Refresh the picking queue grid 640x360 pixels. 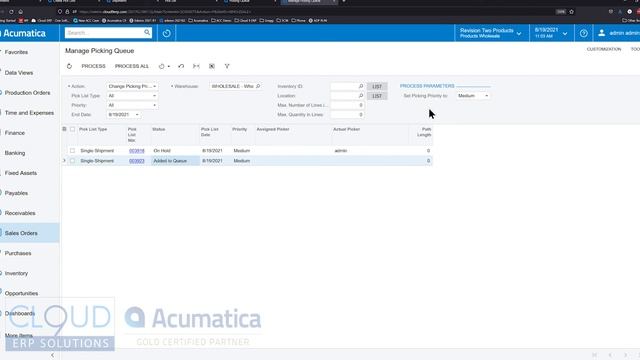point(69,66)
